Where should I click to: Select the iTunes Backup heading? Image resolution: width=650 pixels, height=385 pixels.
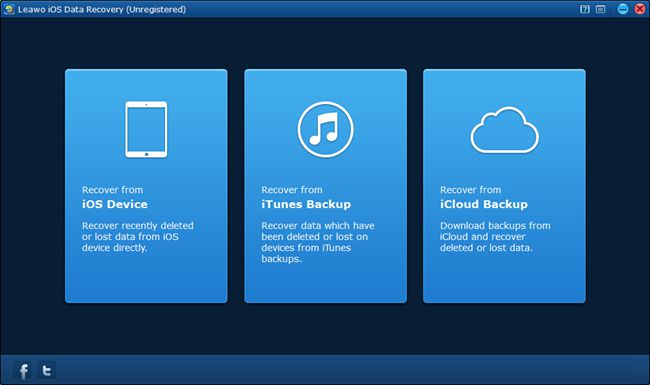[x=306, y=204]
